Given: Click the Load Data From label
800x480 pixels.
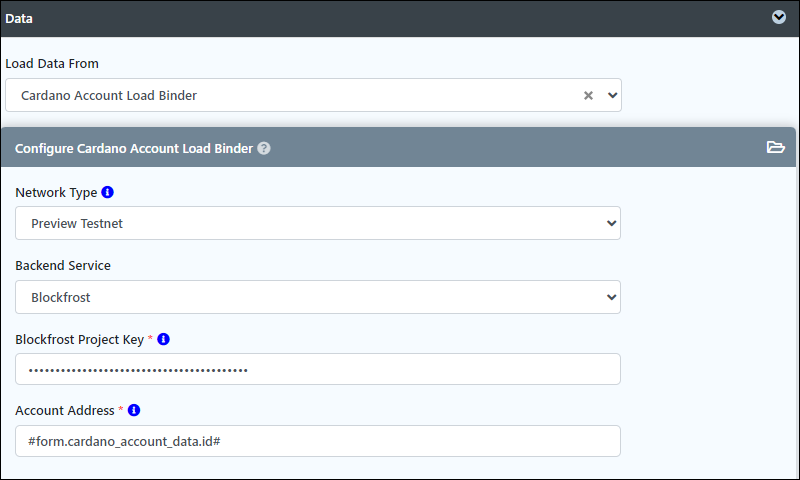Looking at the screenshot, I should coord(52,64).
